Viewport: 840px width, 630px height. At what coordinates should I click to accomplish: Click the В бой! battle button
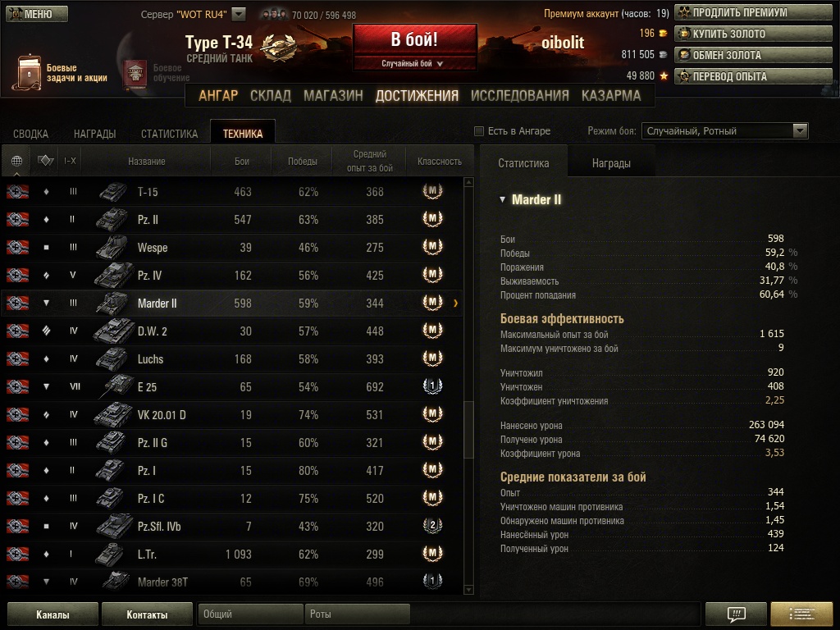pos(414,39)
